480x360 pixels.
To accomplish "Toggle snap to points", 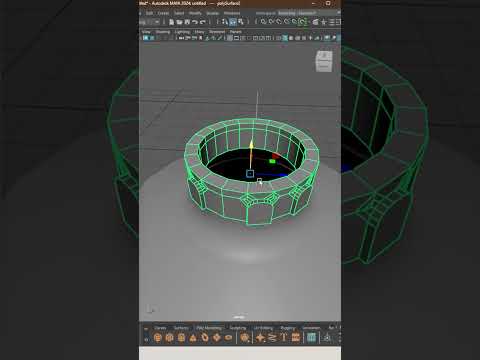I will 279,22.
